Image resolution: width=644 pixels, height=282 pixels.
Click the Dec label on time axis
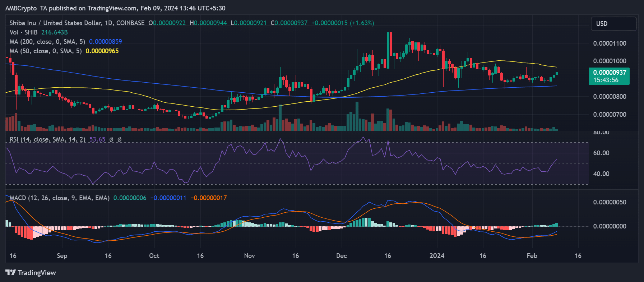click(342, 256)
